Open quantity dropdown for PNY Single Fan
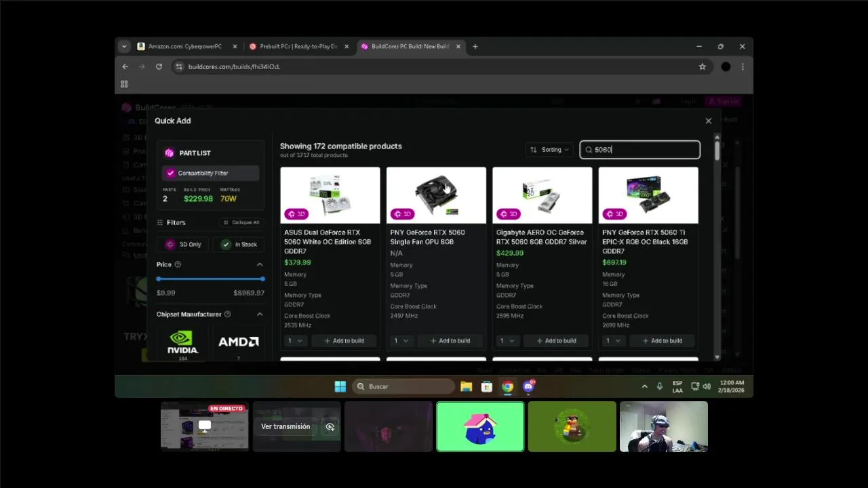The height and width of the screenshot is (488, 868). point(401,340)
